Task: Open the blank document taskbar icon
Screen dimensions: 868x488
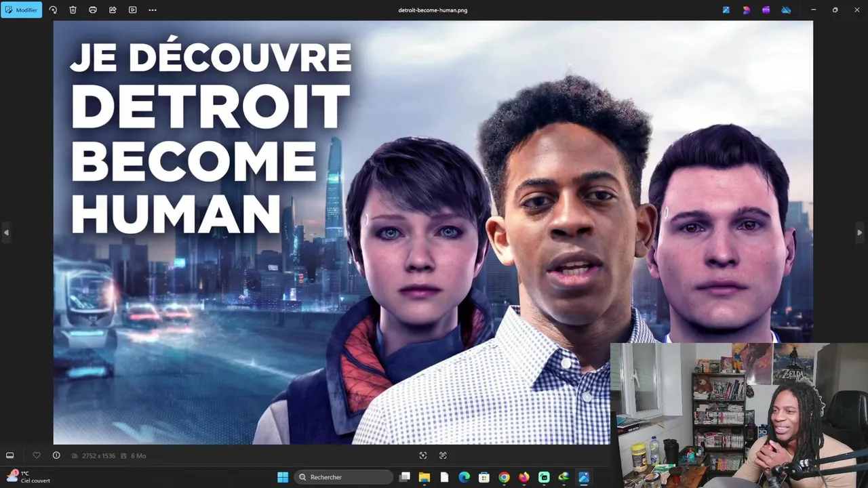Action: click(x=444, y=477)
